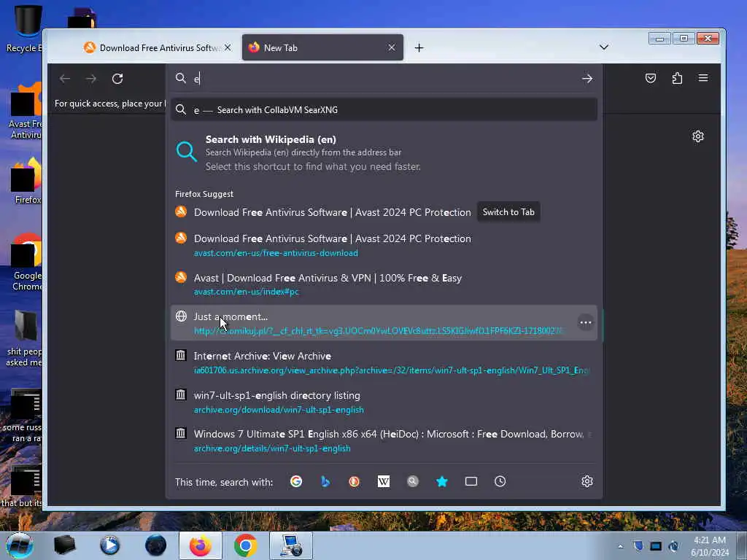Open new tab page settings gear
The height and width of the screenshot is (560, 747).
pos(698,136)
